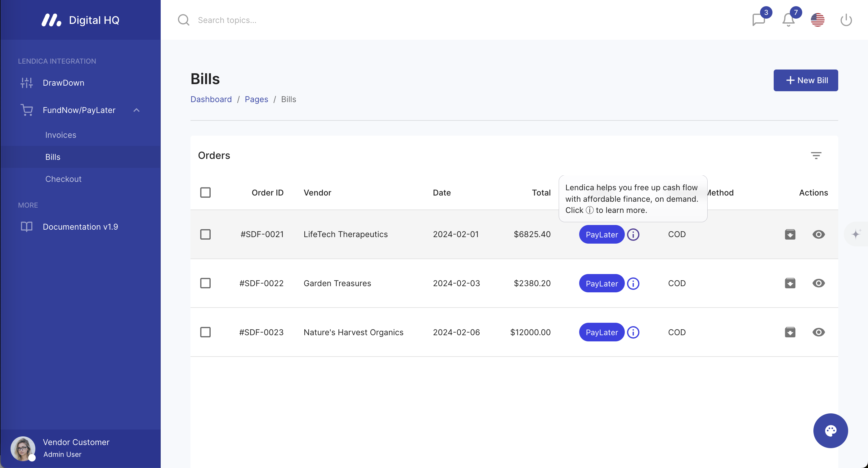The height and width of the screenshot is (468, 868).
Task: Collapse the FundNow/PayLater menu chevron
Action: point(136,110)
